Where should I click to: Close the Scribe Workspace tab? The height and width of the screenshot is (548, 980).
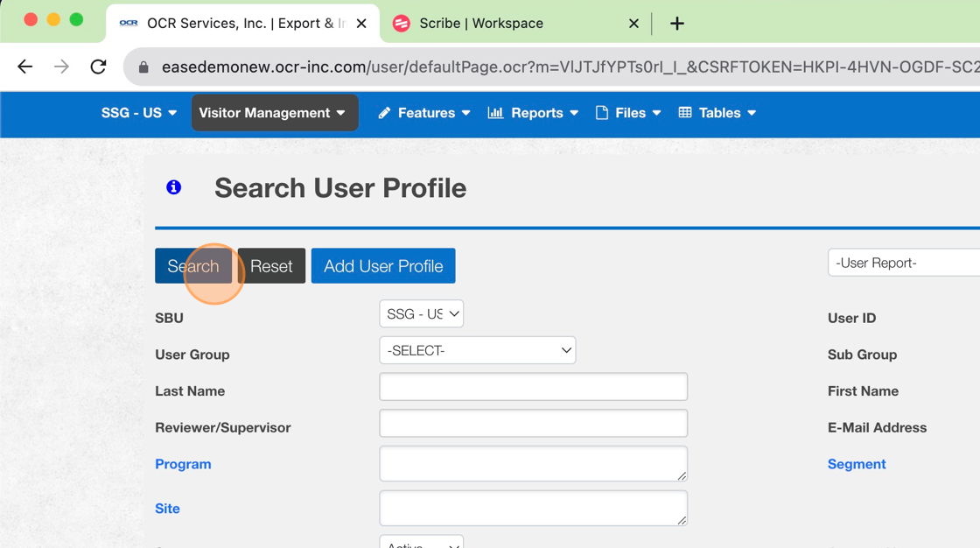point(633,24)
